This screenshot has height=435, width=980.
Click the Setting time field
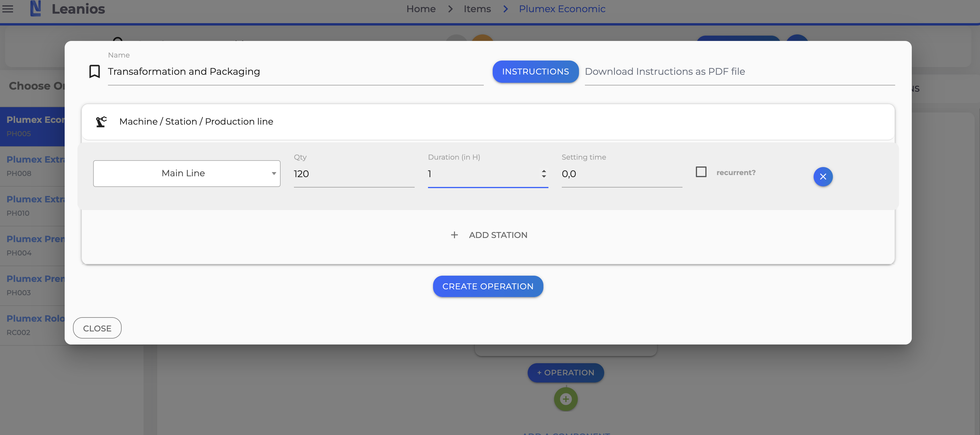click(621, 174)
